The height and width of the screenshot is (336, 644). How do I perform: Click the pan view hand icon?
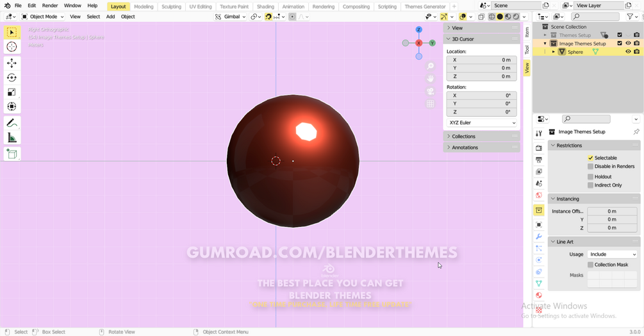coord(430,78)
